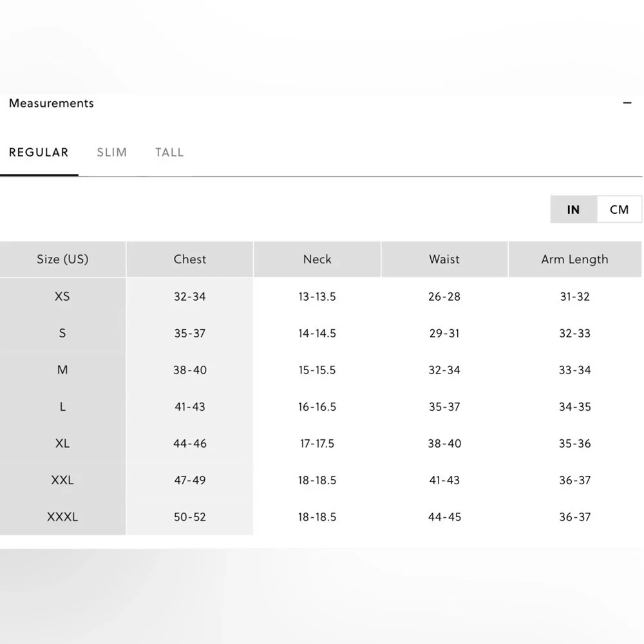Screen dimensions: 644x644
Task: Select the XL size row label
Action: (62, 444)
